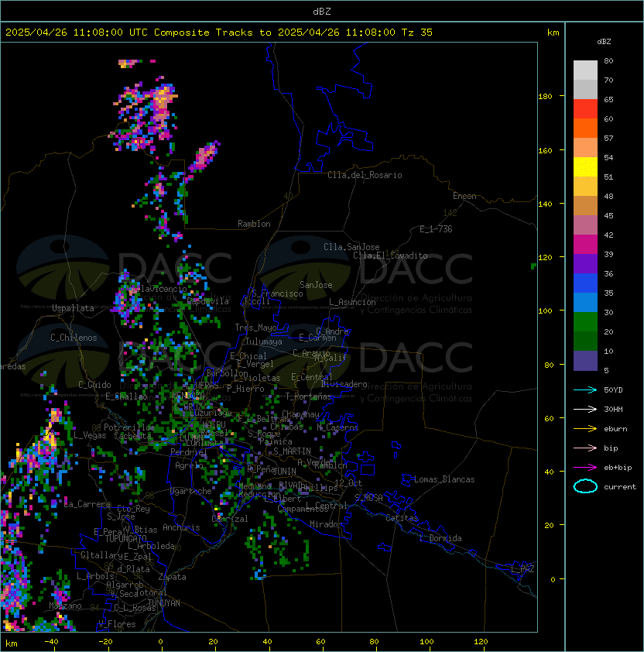Select the 'Anchoris' map label
644x652 pixels.
[181, 527]
